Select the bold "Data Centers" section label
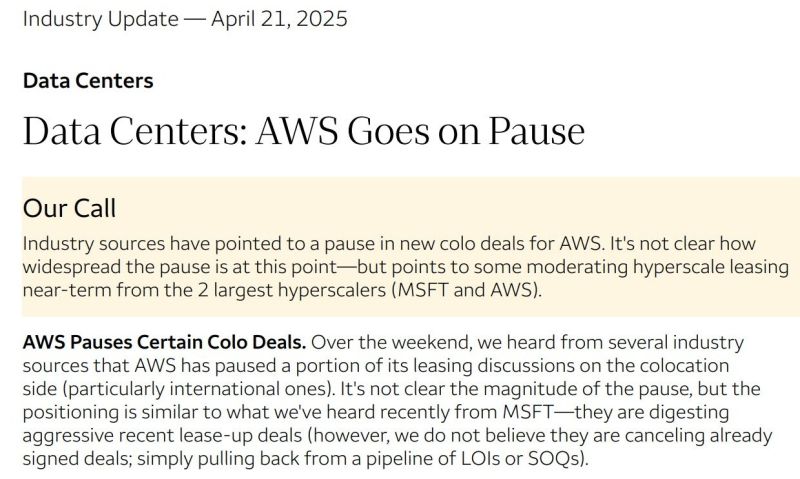The height and width of the screenshot is (479, 800). [x=88, y=81]
